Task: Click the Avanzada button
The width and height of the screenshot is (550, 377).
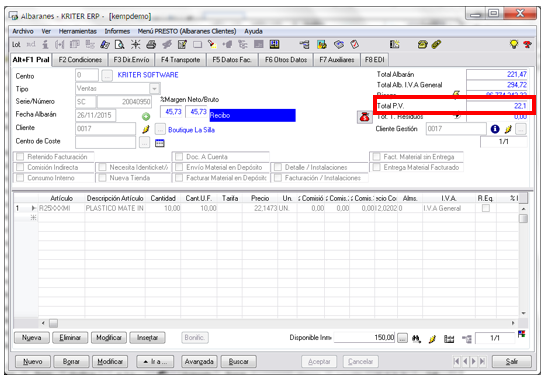Action: pyautogui.click(x=199, y=361)
